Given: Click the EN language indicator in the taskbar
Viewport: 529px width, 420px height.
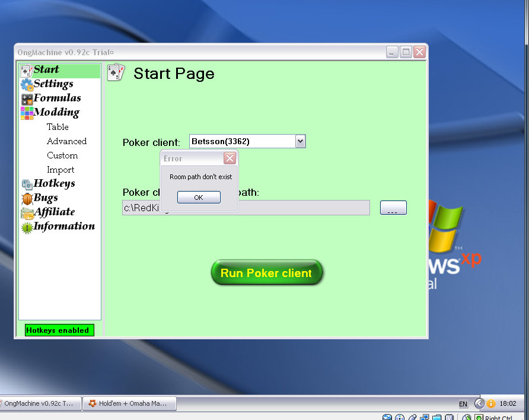Looking at the screenshot, I should (463, 404).
